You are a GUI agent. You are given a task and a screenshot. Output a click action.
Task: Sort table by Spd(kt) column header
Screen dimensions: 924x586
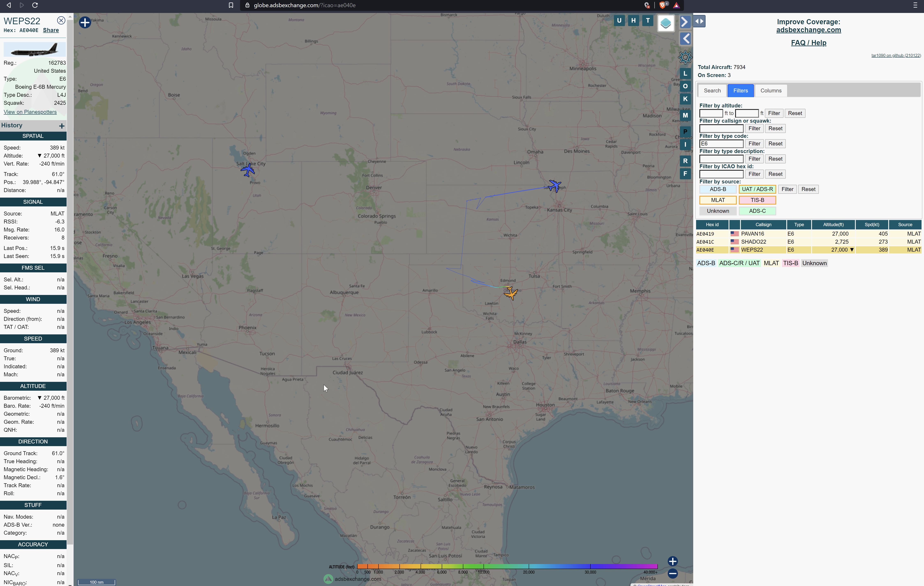pos(871,225)
